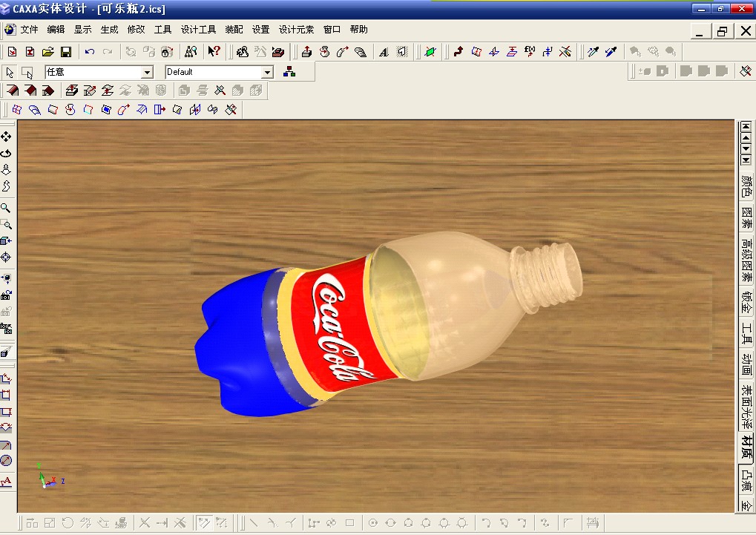The image size is (756, 535).
Task: Open the 工具 menu
Action: 163,30
